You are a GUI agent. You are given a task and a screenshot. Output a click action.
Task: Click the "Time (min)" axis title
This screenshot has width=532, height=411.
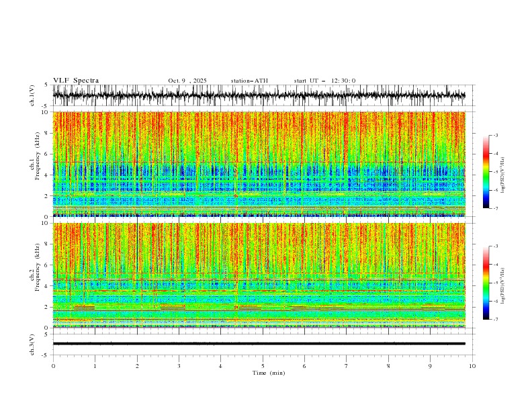(x=269, y=373)
